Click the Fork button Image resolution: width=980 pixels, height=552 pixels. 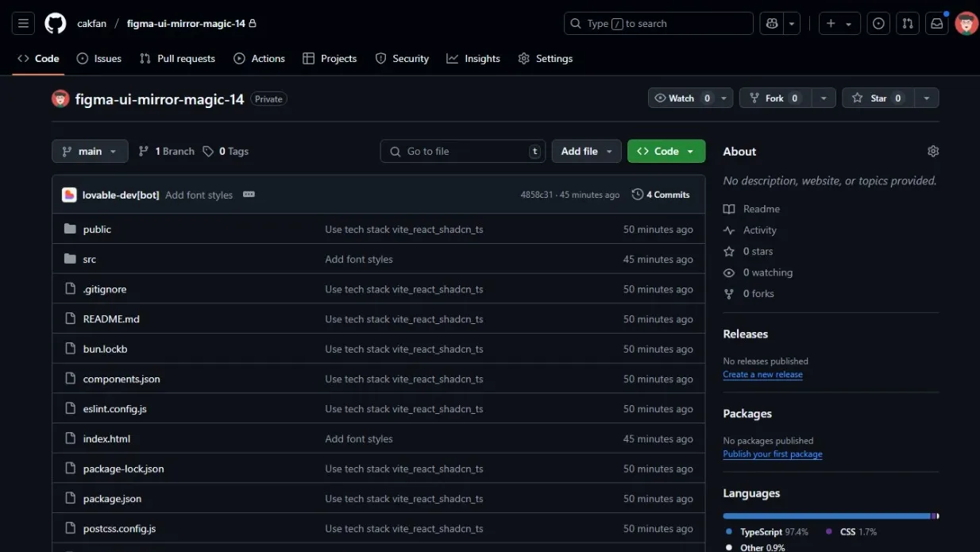pos(775,98)
